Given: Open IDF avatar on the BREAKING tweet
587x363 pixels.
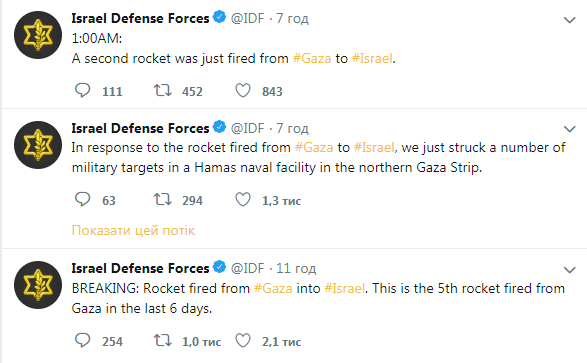Looking at the screenshot, I should (x=38, y=285).
